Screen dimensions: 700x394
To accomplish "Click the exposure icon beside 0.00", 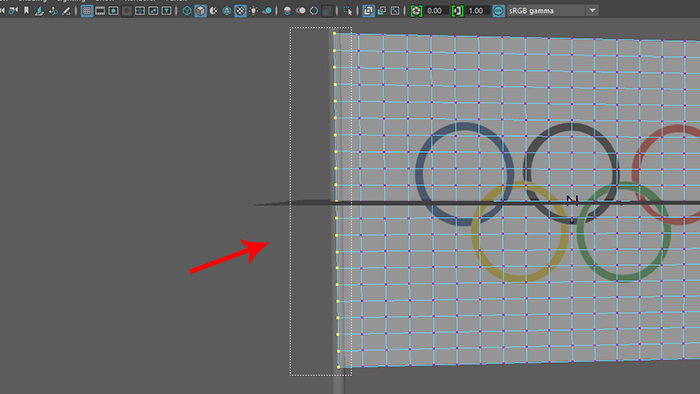I will point(416,11).
